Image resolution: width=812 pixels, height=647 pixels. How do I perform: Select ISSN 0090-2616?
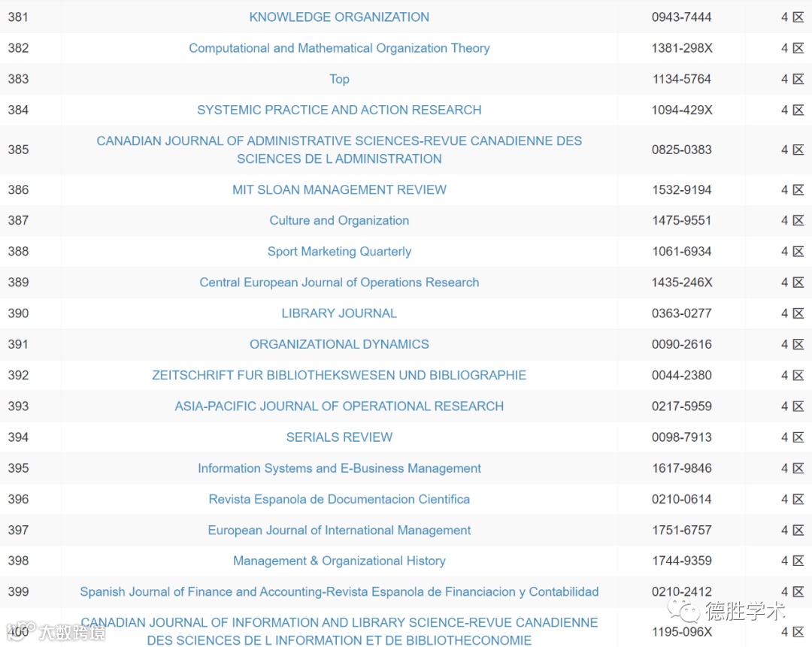pyautogui.click(x=681, y=344)
